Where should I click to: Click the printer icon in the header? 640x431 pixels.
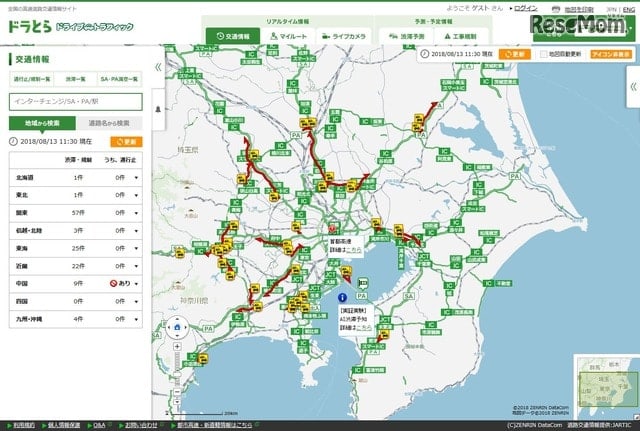(556, 9)
